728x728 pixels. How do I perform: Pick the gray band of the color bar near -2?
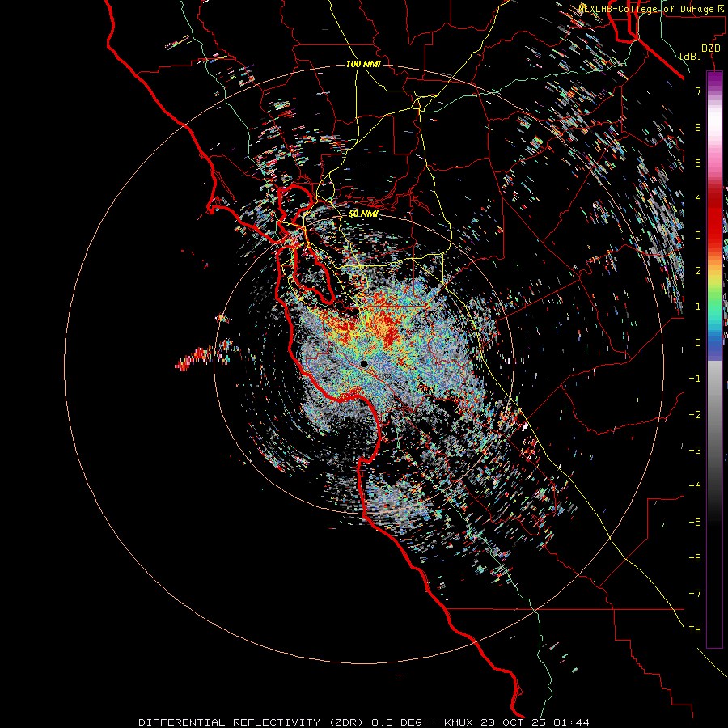[714, 413]
